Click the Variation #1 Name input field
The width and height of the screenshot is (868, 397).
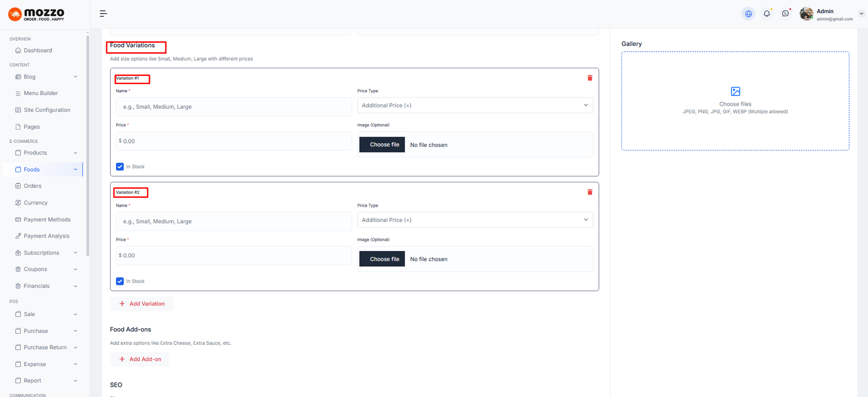pyautogui.click(x=233, y=107)
